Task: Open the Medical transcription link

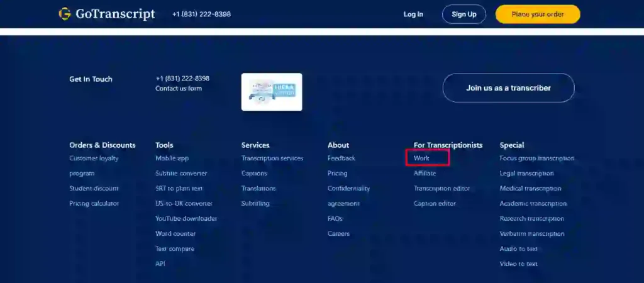Action: pyautogui.click(x=530, y=189)
